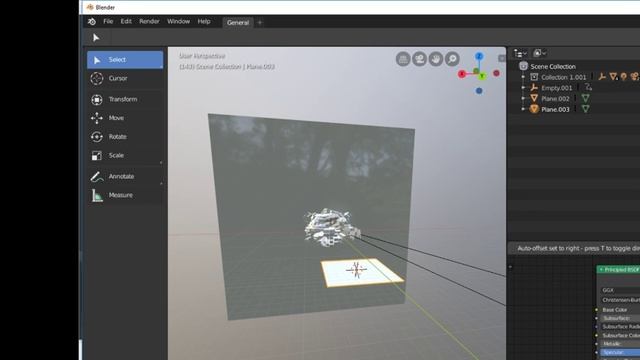Click red X axis on navigation gizmo
The image size is (640, 360).
tap(462, 74)
